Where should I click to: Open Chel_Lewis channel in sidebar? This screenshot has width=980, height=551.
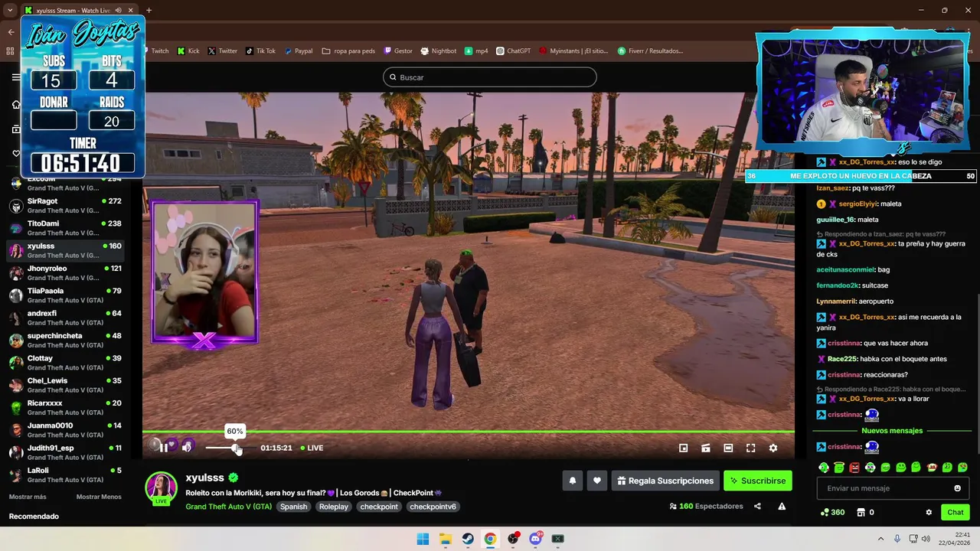(x=65, y=384)
